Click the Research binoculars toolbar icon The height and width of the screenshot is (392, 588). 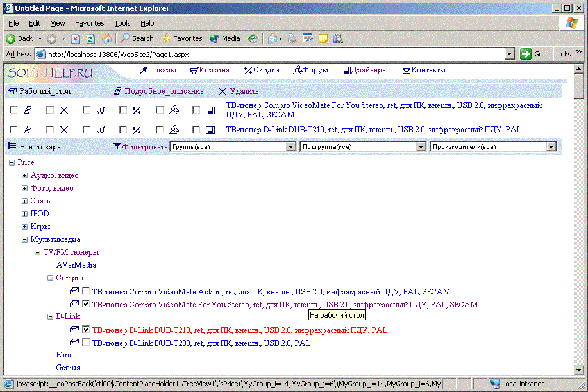click(338, 38)
